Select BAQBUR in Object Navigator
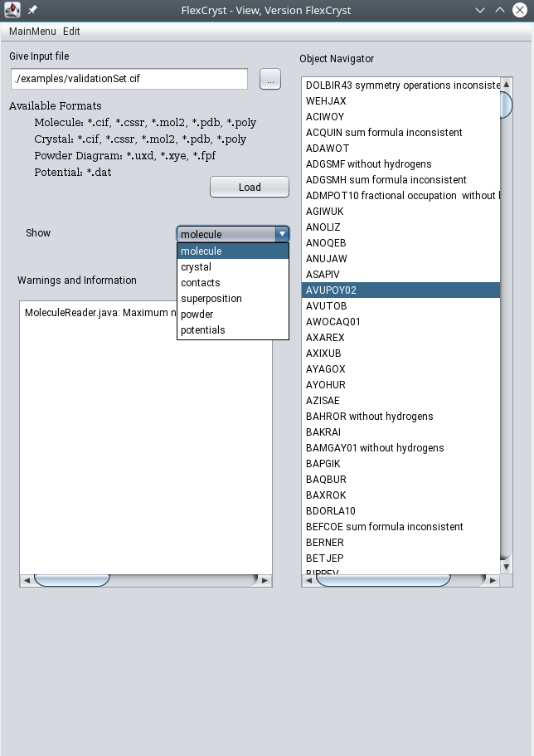This screenshot has height=756, width=534. pyautogui.click(x=401, y=480)
